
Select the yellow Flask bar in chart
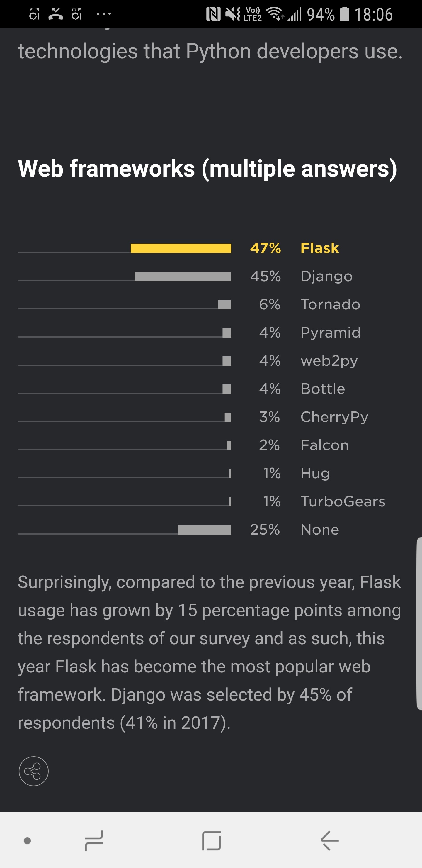tap(181, 248)
